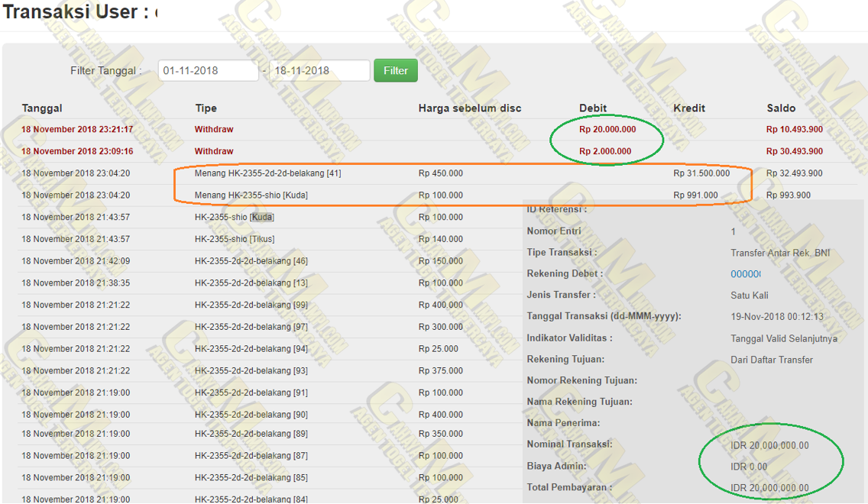This screenshot has height=504, width=868.
Task: Click the Filter button
Action: [x=395, y=70]
